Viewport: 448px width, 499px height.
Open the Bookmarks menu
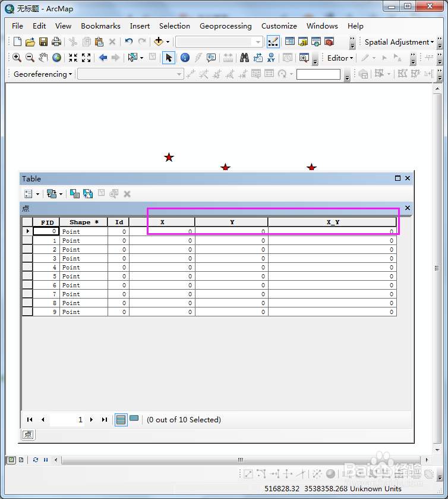pyautogui.click(x=100, y=26)
